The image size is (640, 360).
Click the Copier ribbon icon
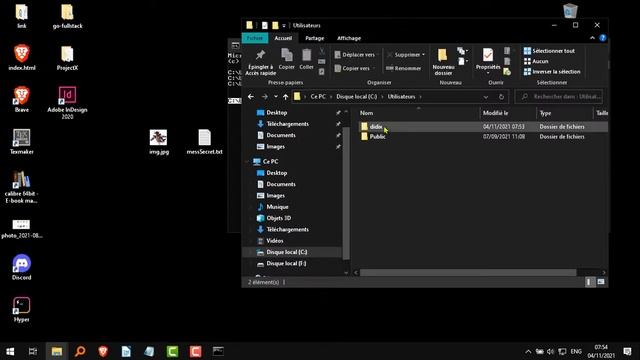[x=287, y=59]
